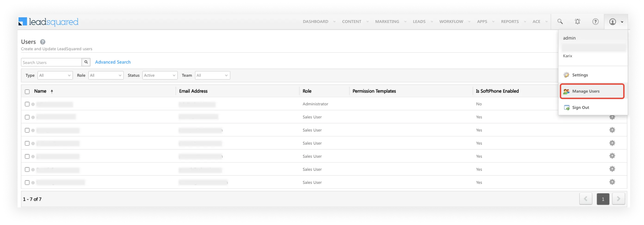Tick the select-all checkbox in table header
This screenshot has width=644, height=225.
coord(27,92)
